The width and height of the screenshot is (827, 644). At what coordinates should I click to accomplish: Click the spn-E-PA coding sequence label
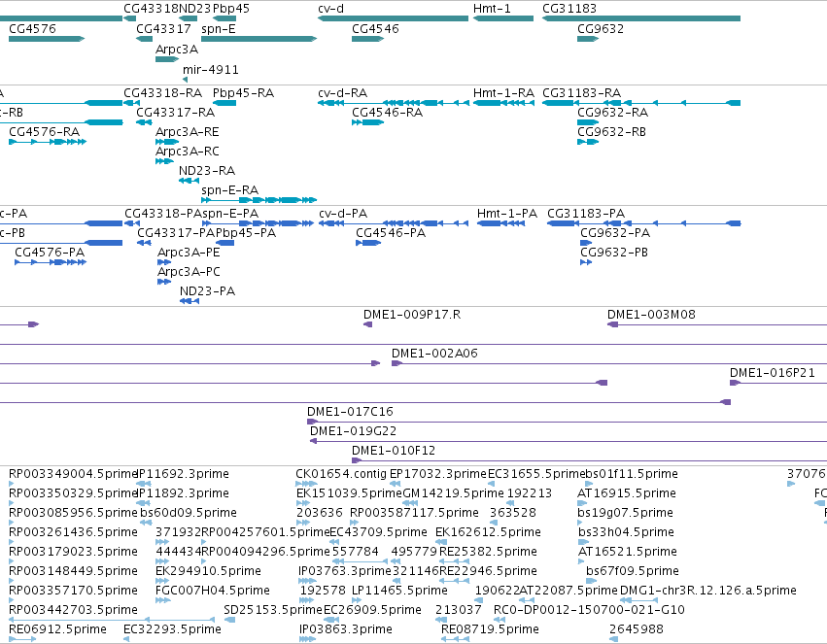[230, 214]
